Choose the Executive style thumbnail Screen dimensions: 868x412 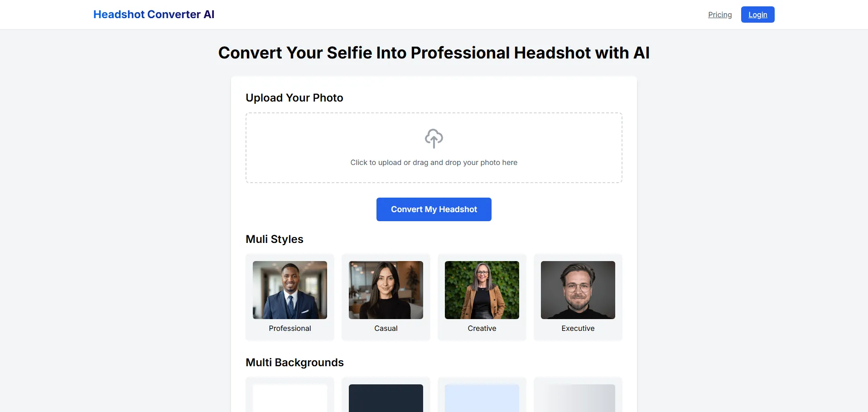(578, 290)
